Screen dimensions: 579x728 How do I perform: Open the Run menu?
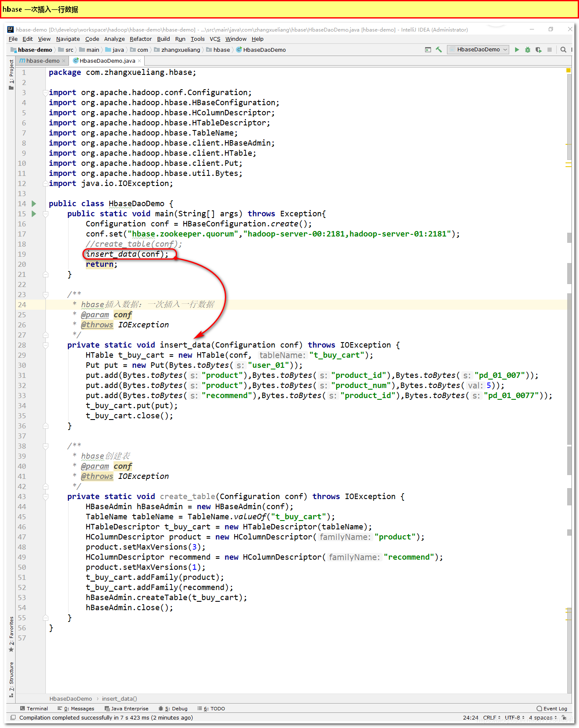(x=180, y=39)
